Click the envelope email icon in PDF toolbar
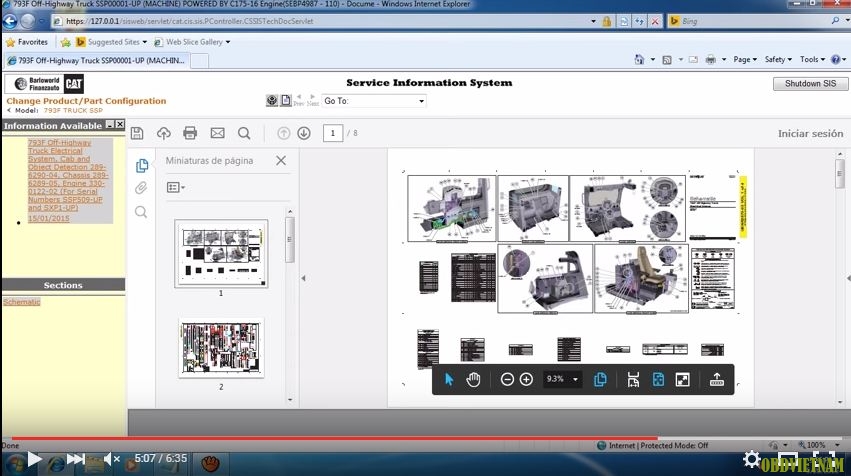Image resolution: width=851 pixels, height=476 pixels. tap(217, 133)
